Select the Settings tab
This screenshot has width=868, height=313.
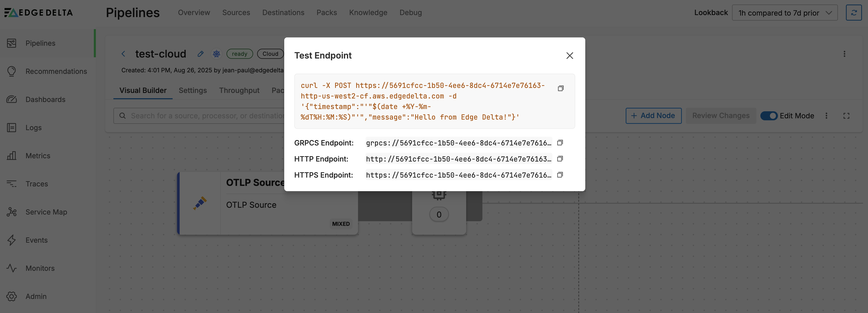(x=192, y=90)
